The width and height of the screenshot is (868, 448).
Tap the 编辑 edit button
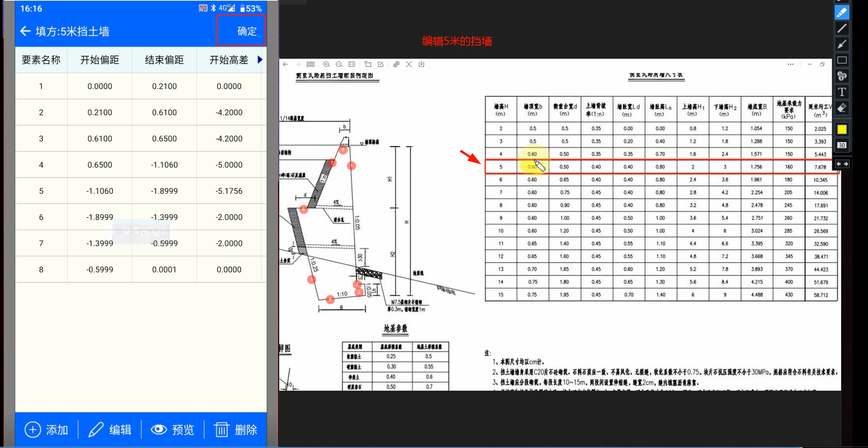[x=110, y=430]
